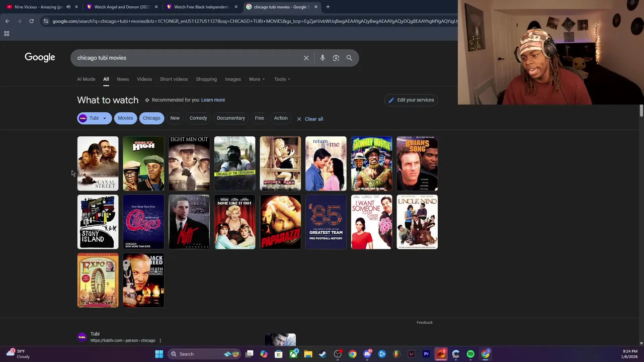Open the weather widget showing 39°F

click(18, 354)
